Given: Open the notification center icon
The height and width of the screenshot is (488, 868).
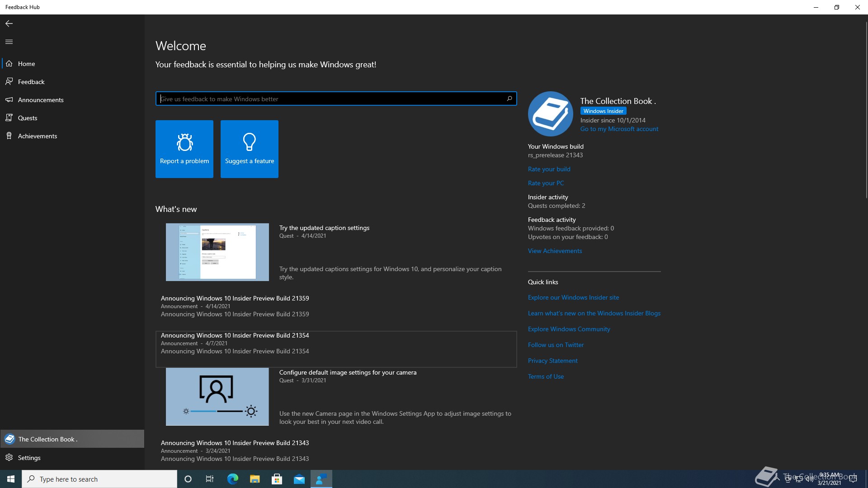Looking at the screenshot, I should pos(853,479).
